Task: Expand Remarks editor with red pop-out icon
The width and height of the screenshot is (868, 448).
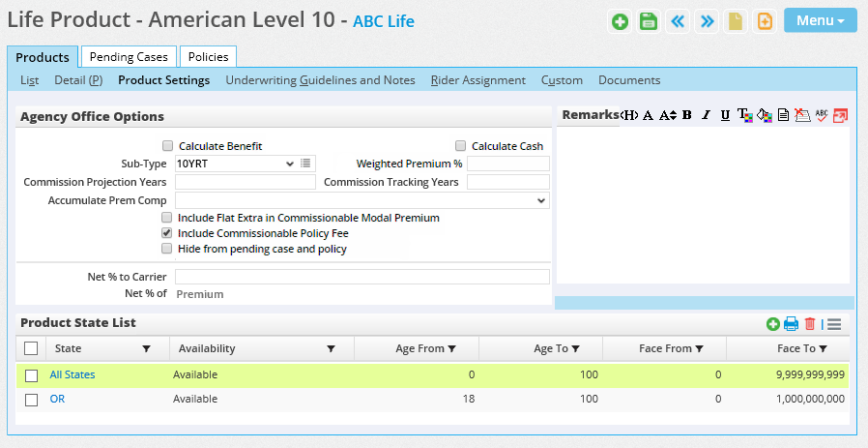Action: [x=840, y=115]
